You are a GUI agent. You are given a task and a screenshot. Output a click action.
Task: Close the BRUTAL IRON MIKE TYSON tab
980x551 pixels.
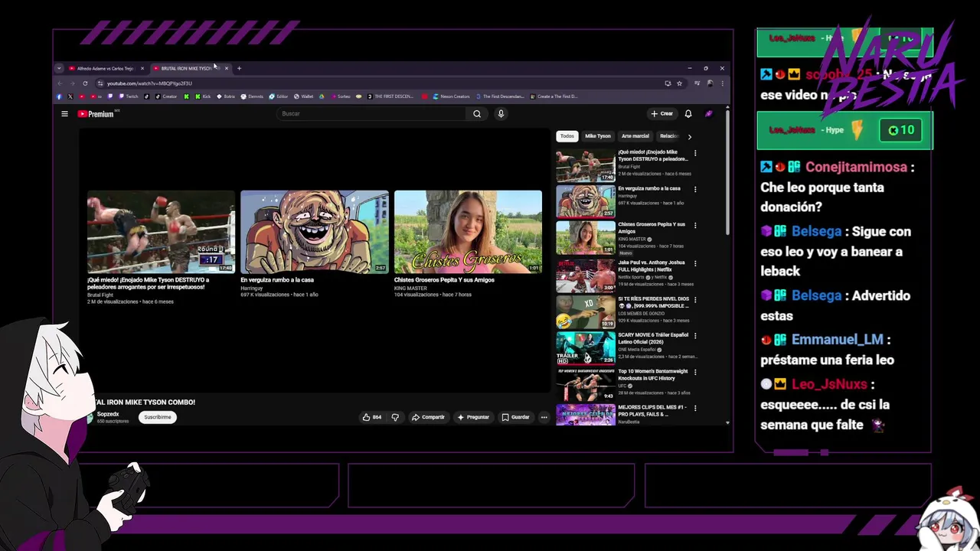(227, 68)
